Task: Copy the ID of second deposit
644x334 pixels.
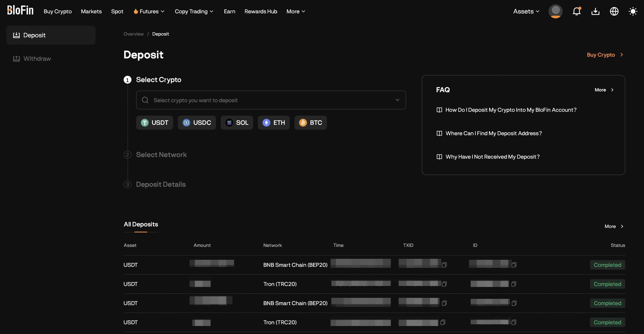Action: 514,284
